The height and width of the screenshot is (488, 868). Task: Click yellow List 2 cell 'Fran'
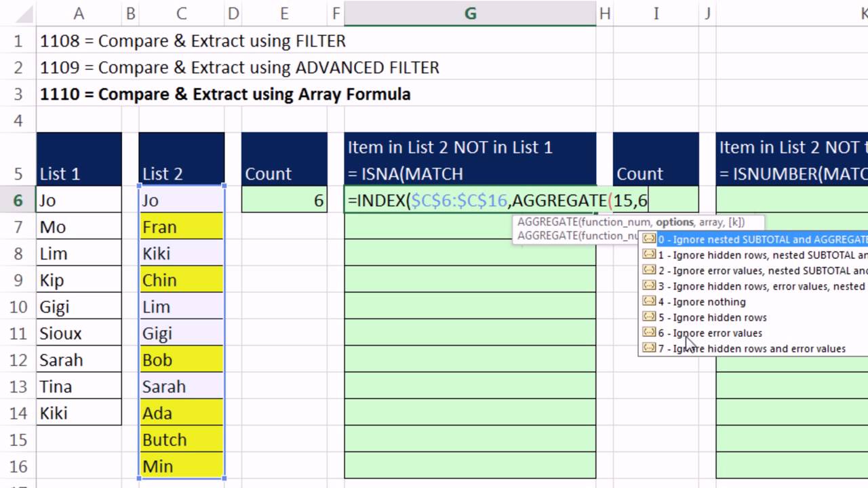pyautogui.click(x=181, y=227)
